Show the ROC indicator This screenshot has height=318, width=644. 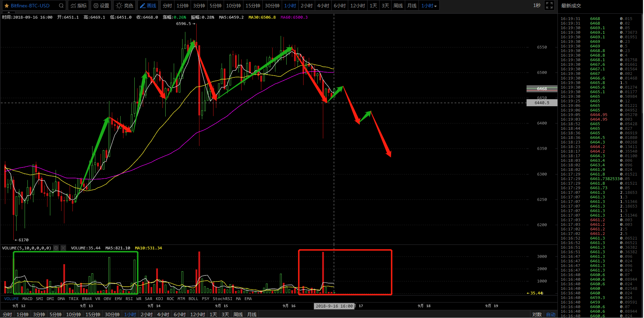171,299
